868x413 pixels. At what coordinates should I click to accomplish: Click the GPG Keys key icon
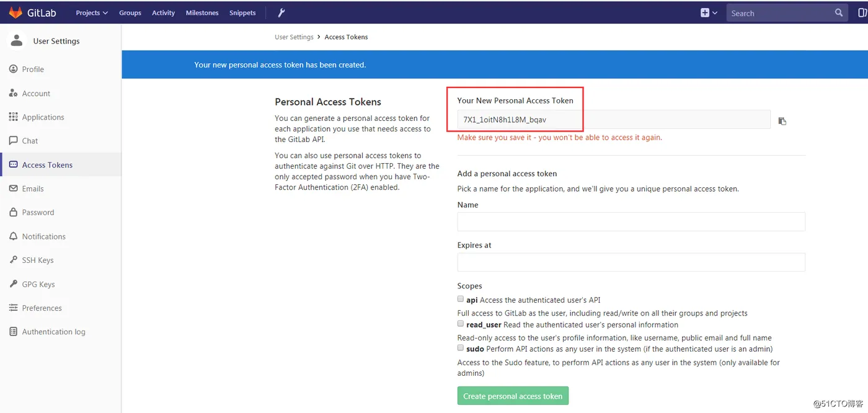point(14,284)
